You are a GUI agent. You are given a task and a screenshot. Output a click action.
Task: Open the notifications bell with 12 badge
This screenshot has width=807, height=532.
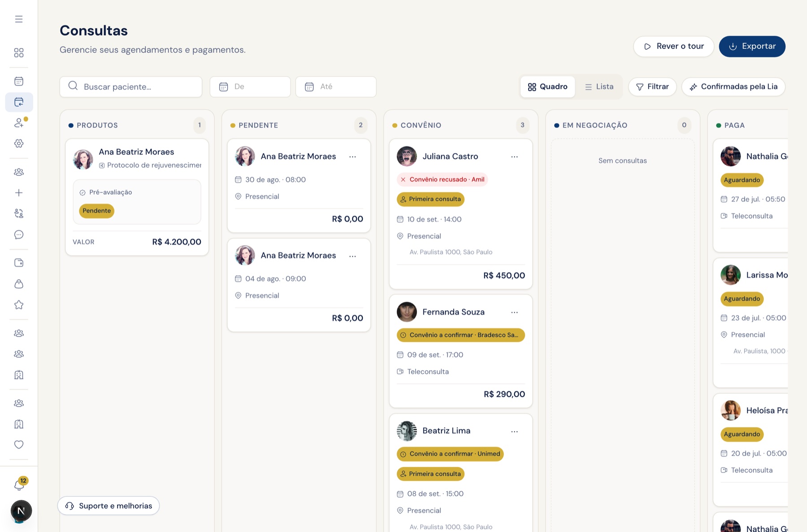click(x=19, y=484)
